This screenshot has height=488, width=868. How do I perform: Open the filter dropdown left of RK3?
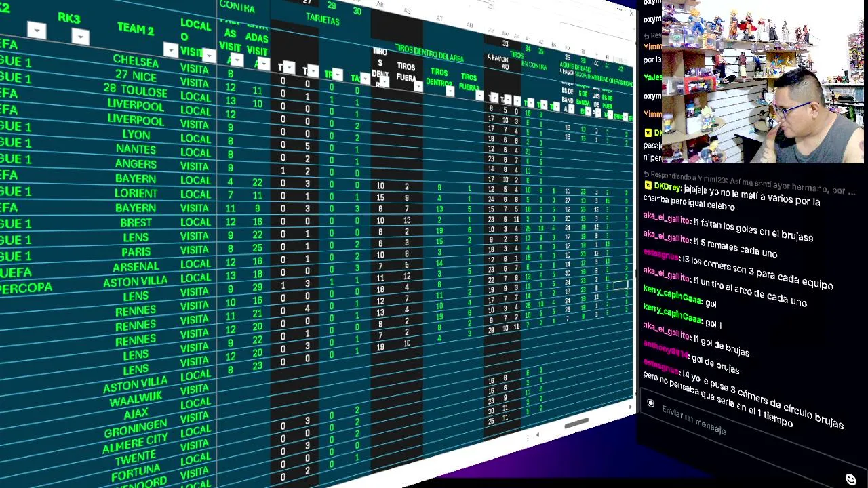pyautogui.click(x=37, y=30)
